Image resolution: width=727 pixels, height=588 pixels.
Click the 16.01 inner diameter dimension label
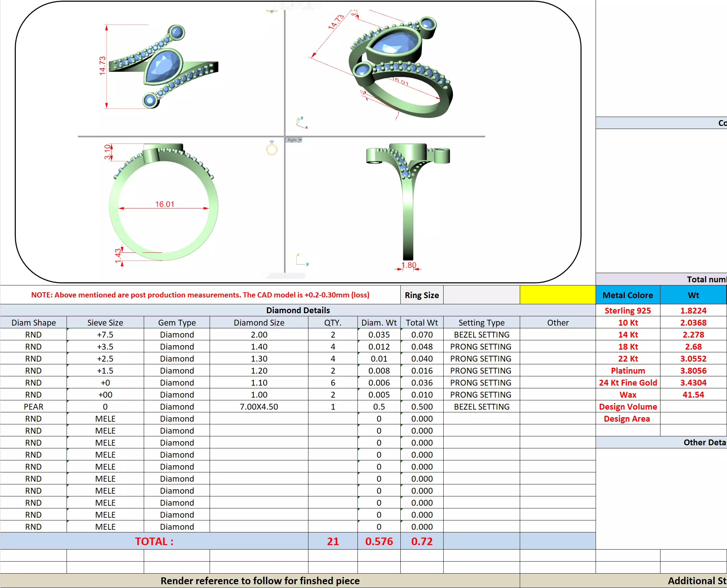pos(165,204)
